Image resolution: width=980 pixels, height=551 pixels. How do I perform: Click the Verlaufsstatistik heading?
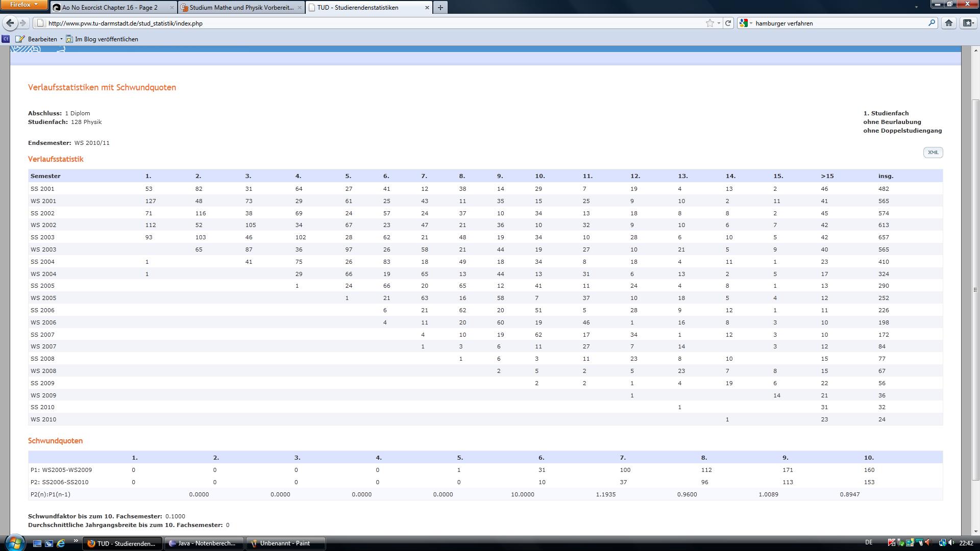coord(56,159)
